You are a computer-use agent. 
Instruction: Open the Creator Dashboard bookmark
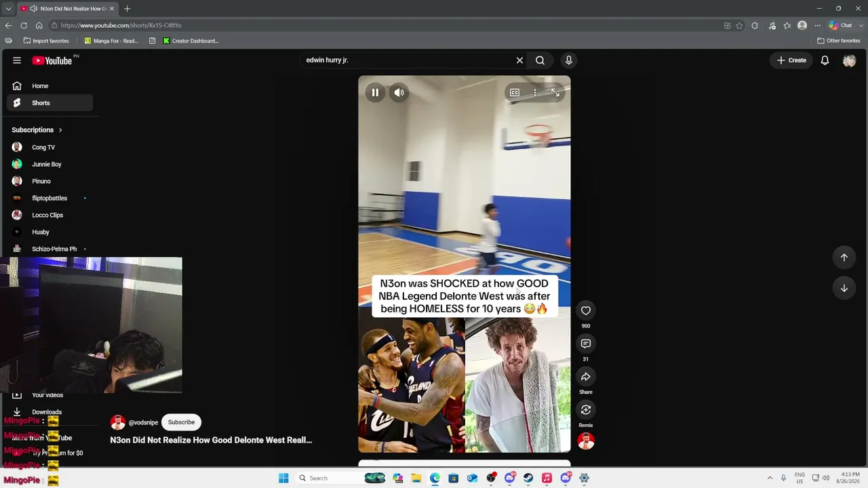[x=191, y=41]
